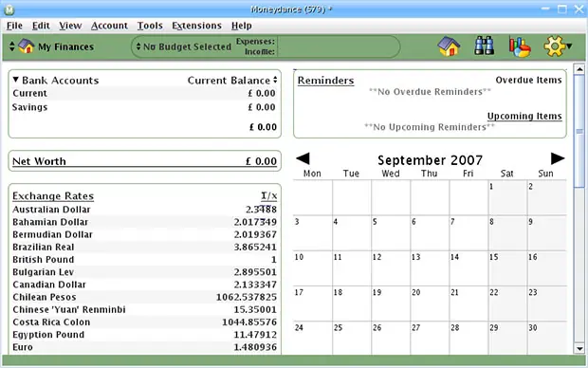Viewport: 588px width, 368px height.
Task: Open the graphs and reports chart icon
Action: 520,46
